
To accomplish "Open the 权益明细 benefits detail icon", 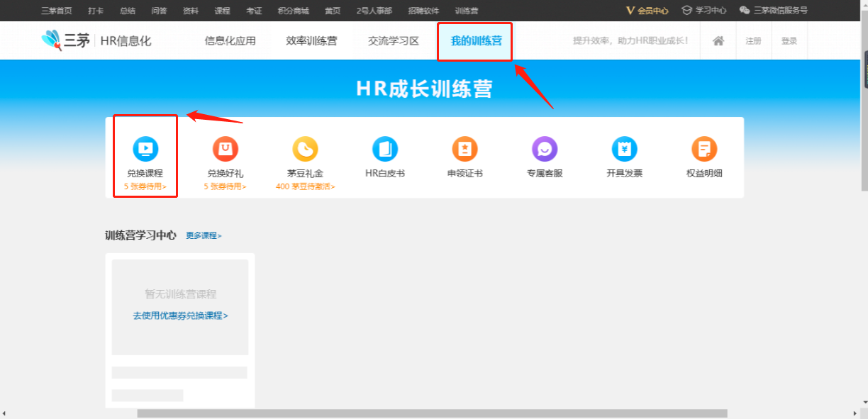I will pyautogui.click(x=704, y=149).
